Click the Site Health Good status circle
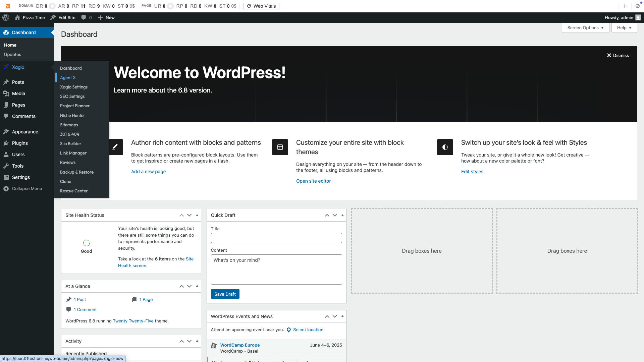Image resolution: width=644 pixels, height=362 pixels. point(87,243)
